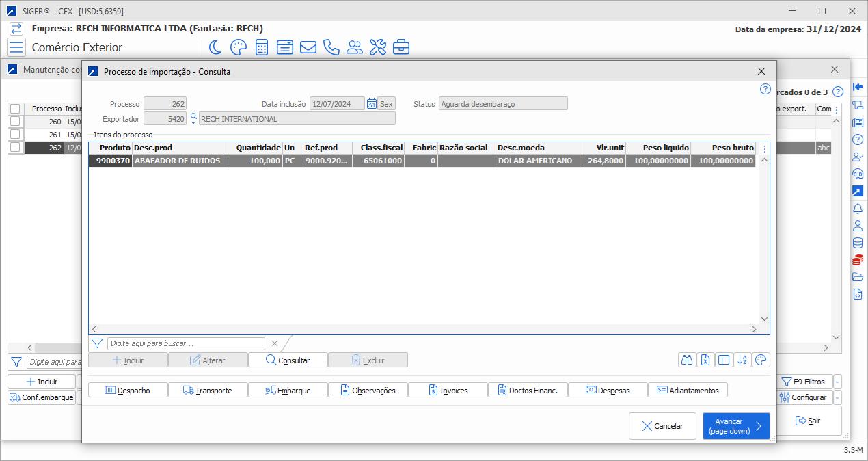Click the Avançar (page down) button
Screen dimensions: 868x461
tap(736, 426)
